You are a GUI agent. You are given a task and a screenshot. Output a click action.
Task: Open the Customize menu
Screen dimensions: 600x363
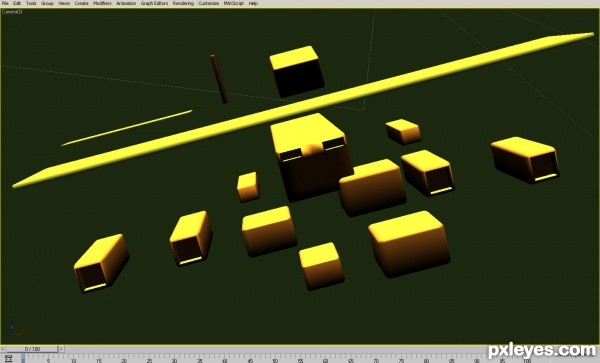(x=209, y=3)
